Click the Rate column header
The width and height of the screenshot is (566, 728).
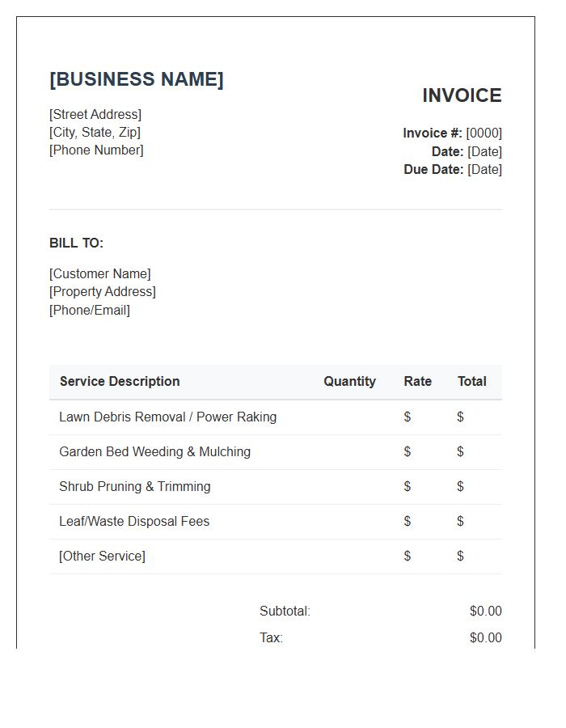pyautogui.click(x=417, y=381)
